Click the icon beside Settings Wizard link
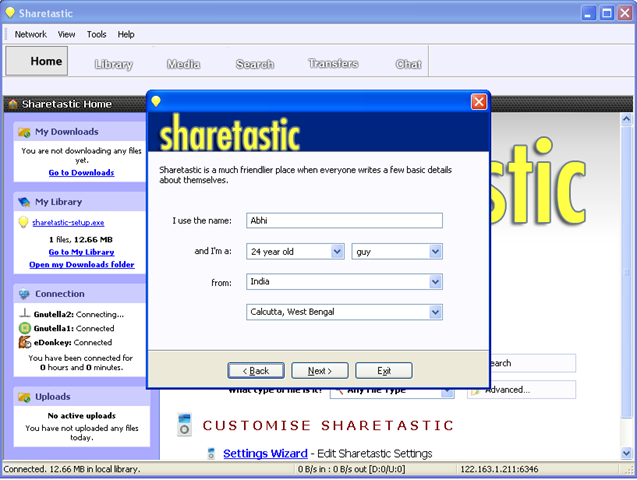 (x=211, y=453)
